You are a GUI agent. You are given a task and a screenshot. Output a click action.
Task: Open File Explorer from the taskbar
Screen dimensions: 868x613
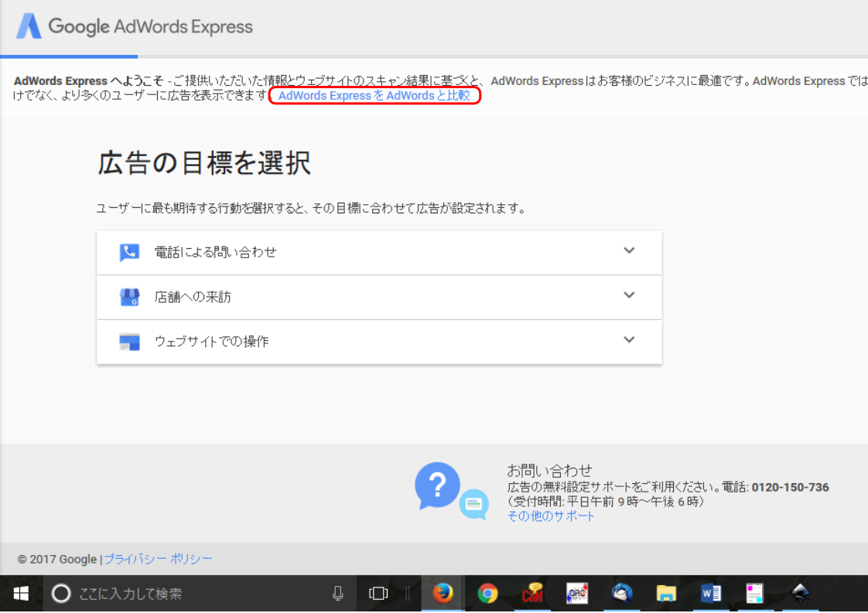click(x=666, y=594)
